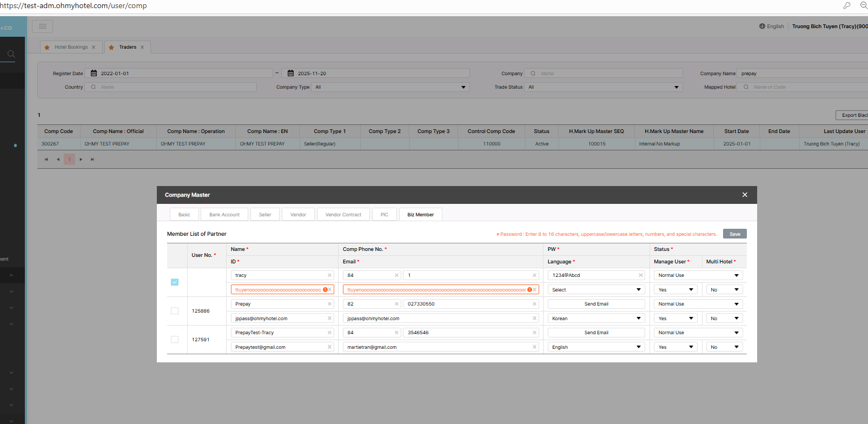Click Send Email for Prepay user
868x424 pixels.
pyautogui.click(x=596, y=304)
